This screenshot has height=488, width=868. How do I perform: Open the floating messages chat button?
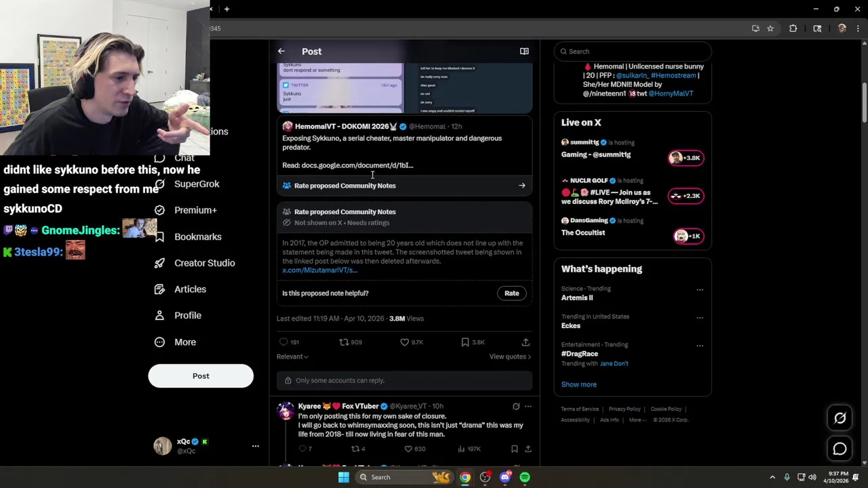click(840, 449)
